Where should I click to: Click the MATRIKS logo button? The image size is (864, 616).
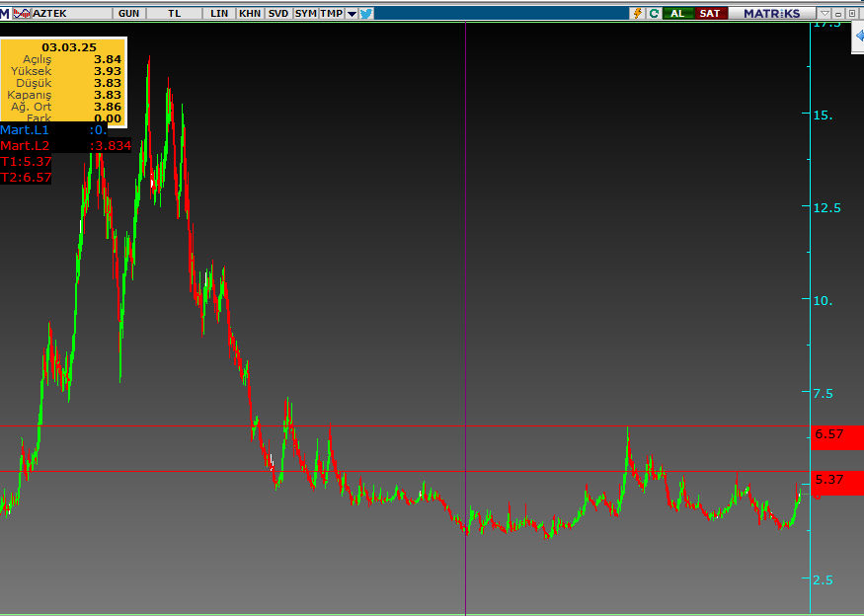coord(771,13)
